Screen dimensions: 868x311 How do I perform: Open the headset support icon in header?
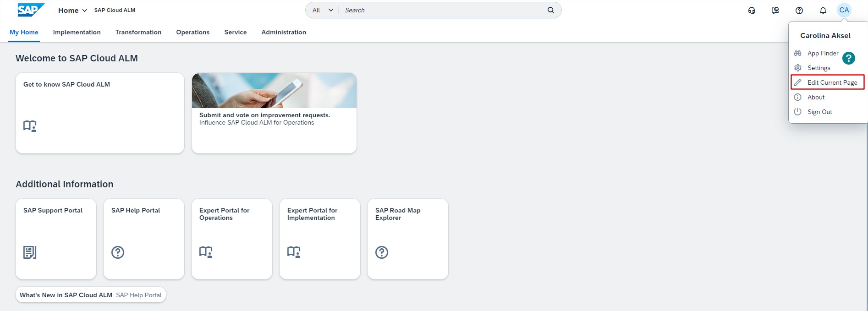752,10
